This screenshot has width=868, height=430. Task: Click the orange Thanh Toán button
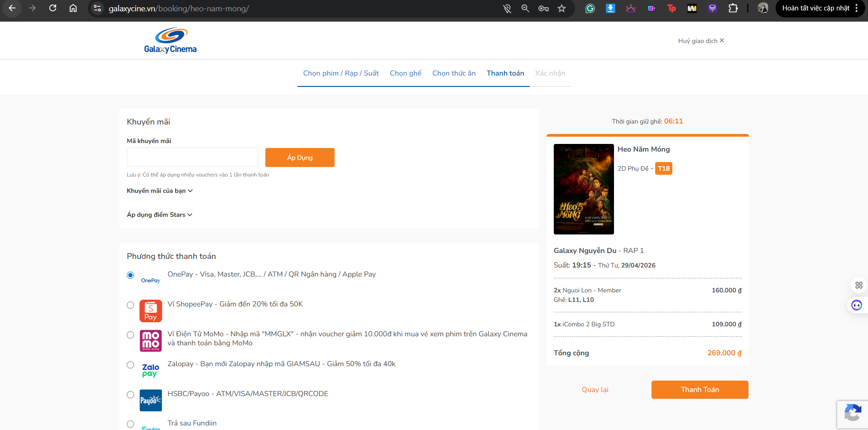pyautogui.click(x=700, y=390)
